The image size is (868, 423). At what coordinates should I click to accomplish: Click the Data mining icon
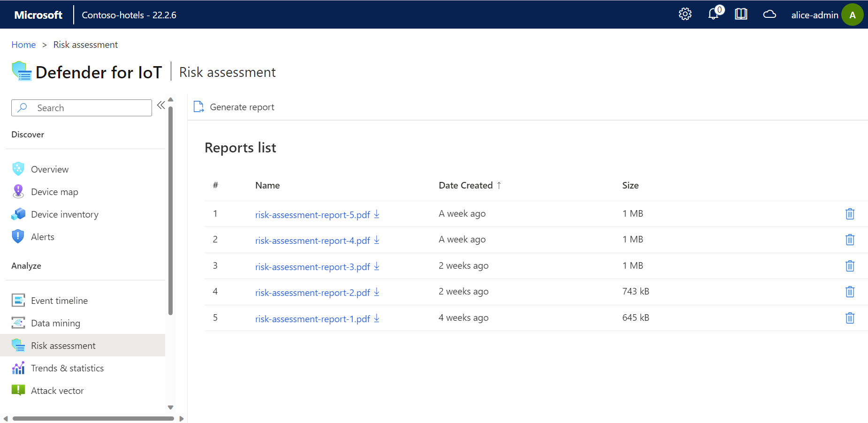18,323
